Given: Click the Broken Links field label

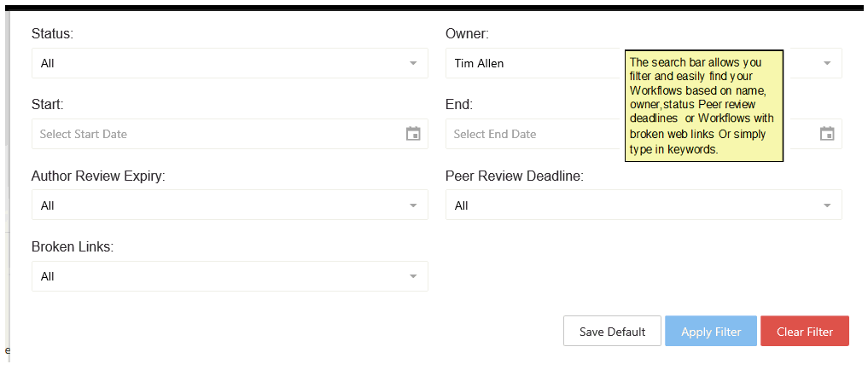Looking at the screenshot, I should [73, 247].
